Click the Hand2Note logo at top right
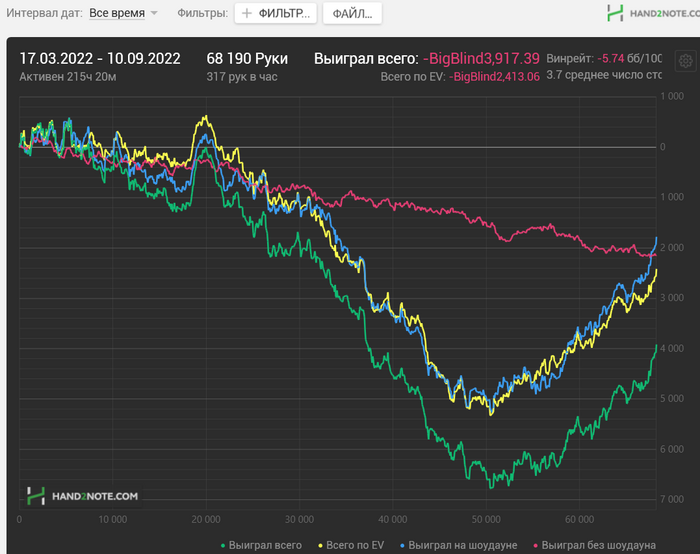Screen dimensions: 700x554 653,13
